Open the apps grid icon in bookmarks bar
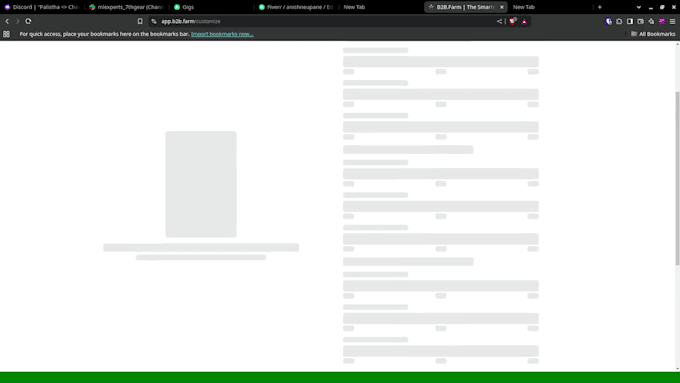This screenshot has width=680, height=383. point(7,34)
